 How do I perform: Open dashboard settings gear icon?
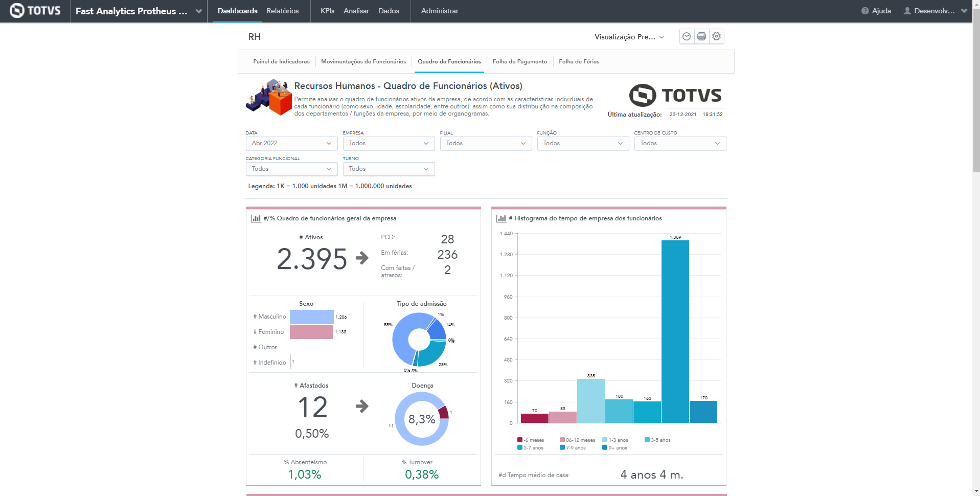[716, 36]
